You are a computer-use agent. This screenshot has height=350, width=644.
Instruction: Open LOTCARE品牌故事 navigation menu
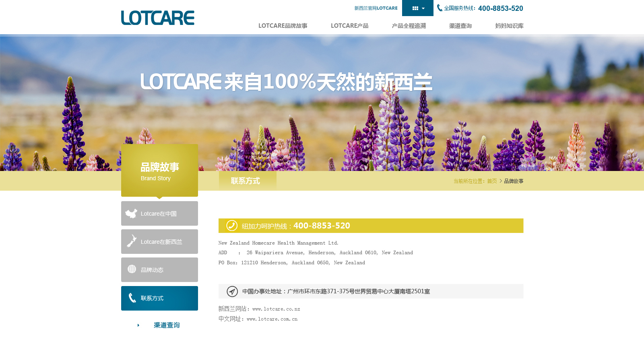tap(283, 26)
